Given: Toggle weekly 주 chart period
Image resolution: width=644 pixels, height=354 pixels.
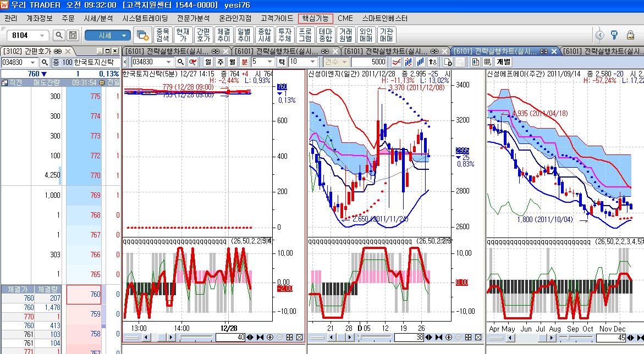Looking at the screenshot, I should tap(221, 62).
